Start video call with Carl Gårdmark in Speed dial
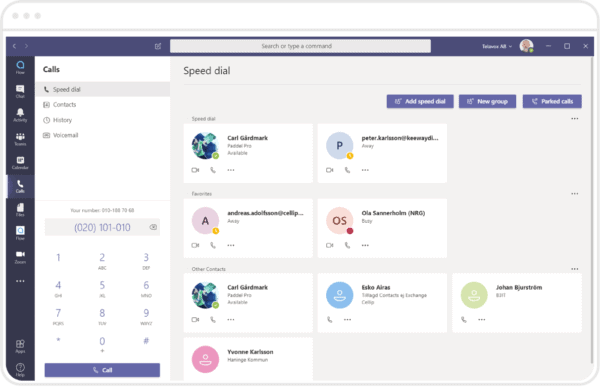Screen dimensions: 600x392 tap(195, 170)
